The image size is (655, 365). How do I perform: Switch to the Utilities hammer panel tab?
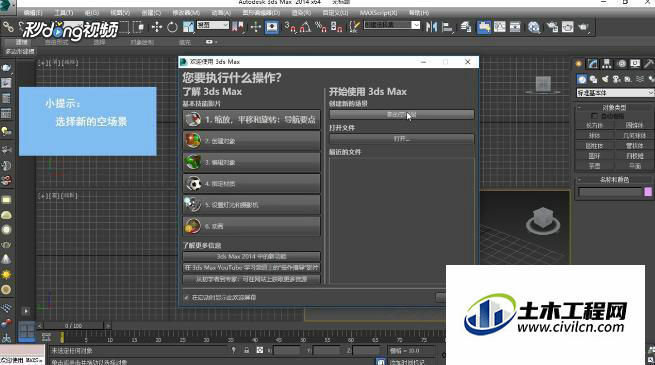coord(648,63)
